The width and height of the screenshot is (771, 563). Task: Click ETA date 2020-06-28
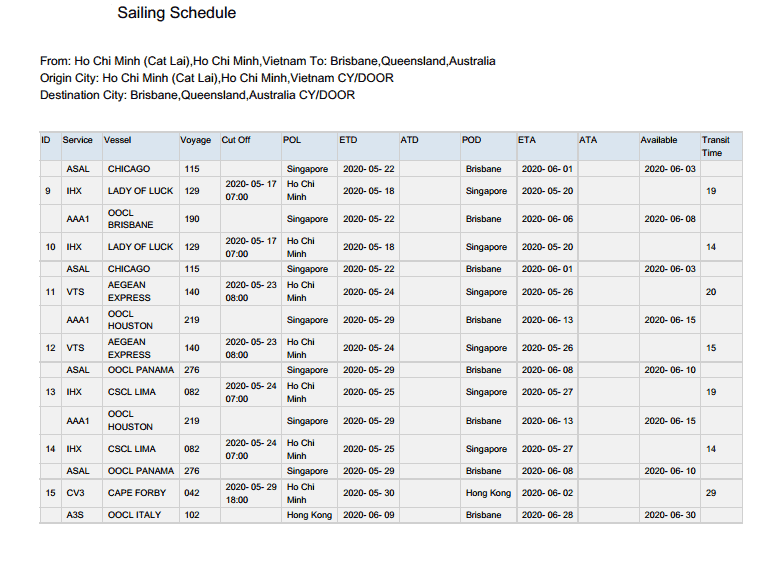[x=547, y=515]
